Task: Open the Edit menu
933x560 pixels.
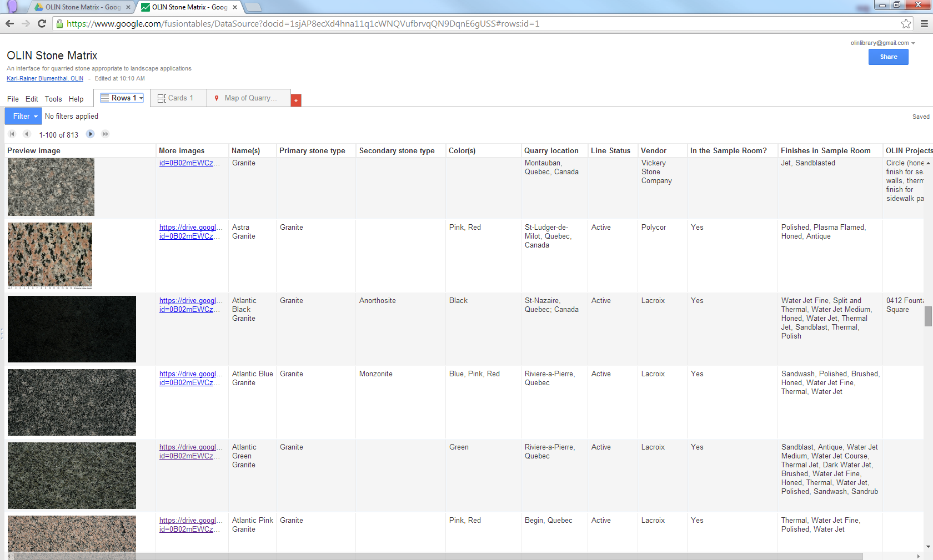Action: coord(32,99)
